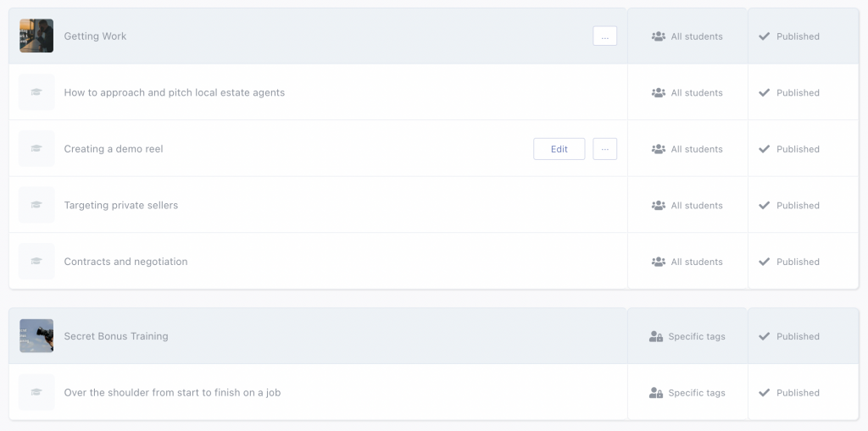Open the Targeting private sellers lesson
The width and height of the screenshot is (868, 431).
(121, 205)
